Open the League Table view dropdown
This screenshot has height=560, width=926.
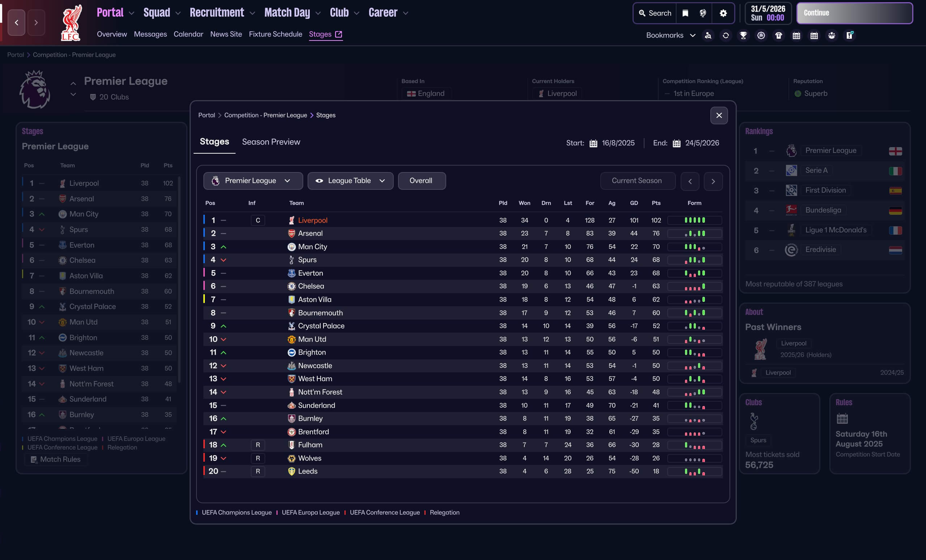pyautogui.click(x=350, y=181)
